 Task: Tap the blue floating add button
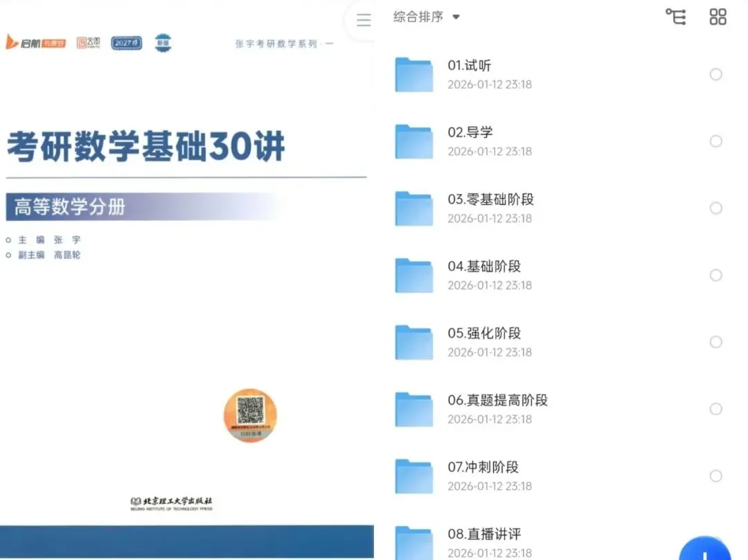704,548
